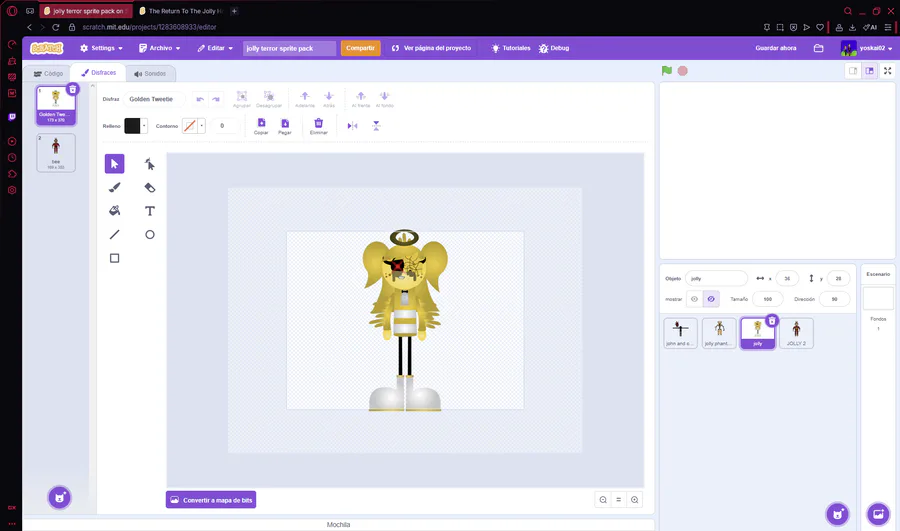Expand the Settings menu
Image resolution: width=900 pixels, height=531 pixels.
point(102,48)
